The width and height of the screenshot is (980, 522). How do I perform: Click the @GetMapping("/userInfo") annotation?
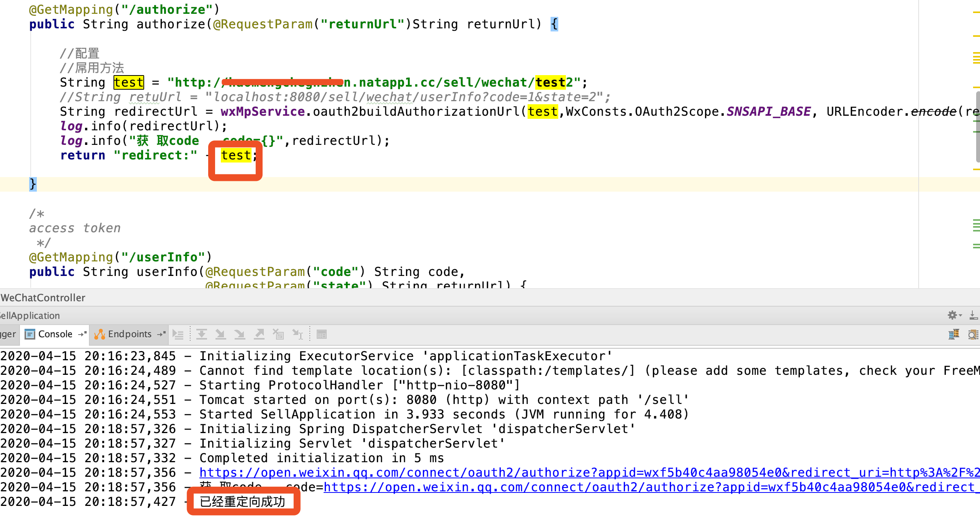coord(120,257)
